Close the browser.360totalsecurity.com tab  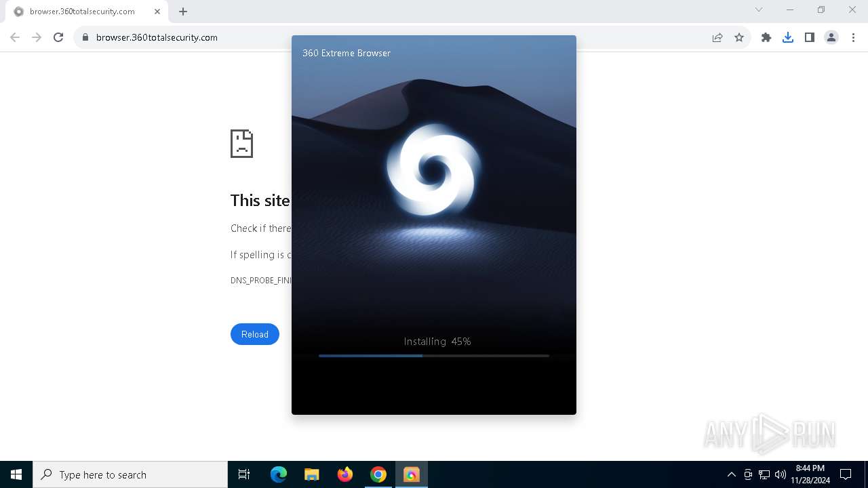[x=157, y=12]
